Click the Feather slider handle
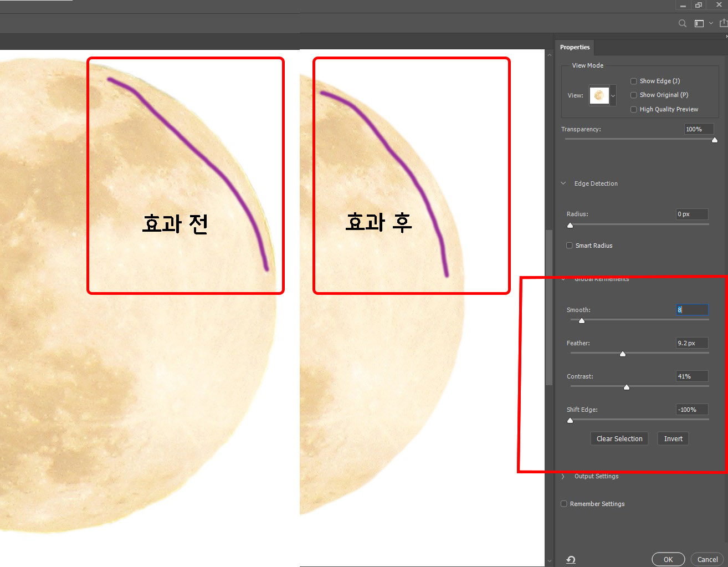Image resolution: width=728 pixels, height=567 pixels. point(623,354)
